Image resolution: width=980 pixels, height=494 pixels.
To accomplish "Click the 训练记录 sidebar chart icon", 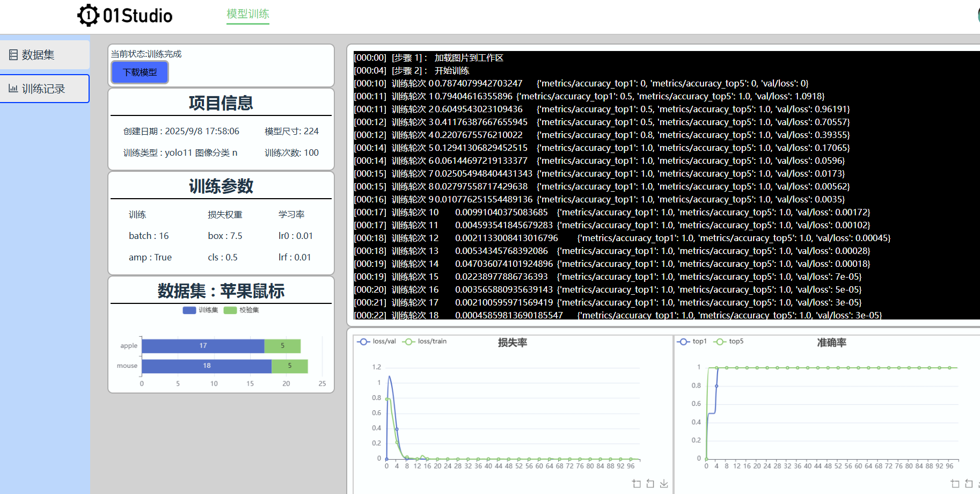I will point(13,89).
